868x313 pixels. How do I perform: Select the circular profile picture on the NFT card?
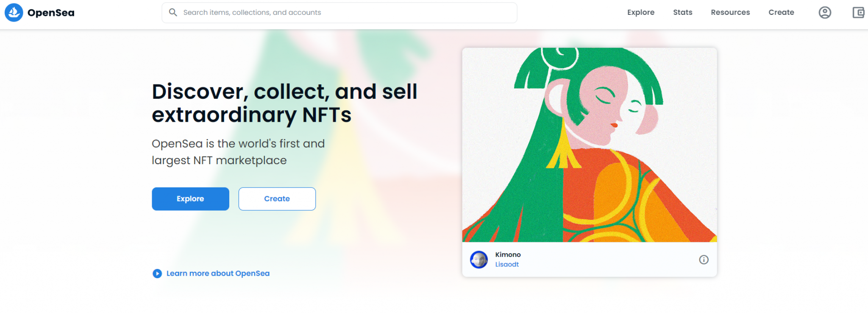479,259
